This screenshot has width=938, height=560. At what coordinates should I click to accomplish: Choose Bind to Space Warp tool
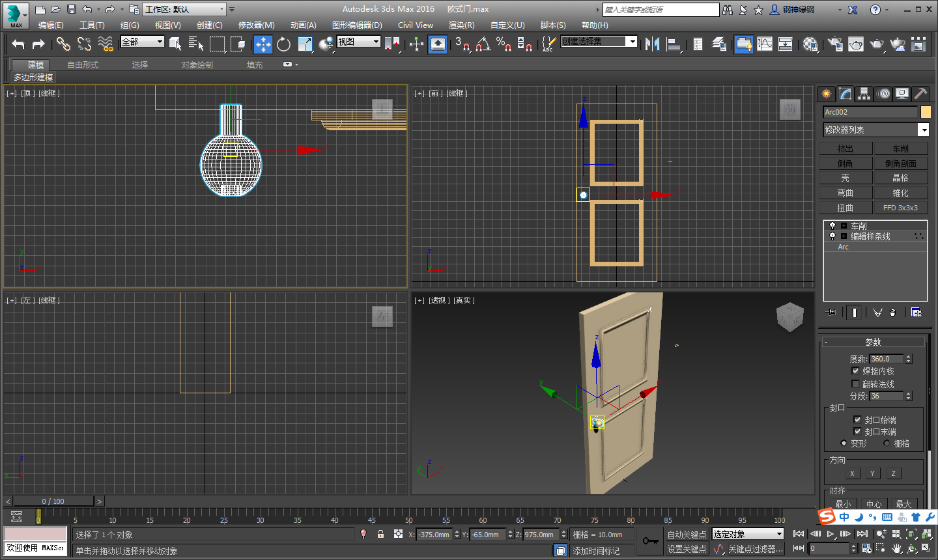point(106,44)
